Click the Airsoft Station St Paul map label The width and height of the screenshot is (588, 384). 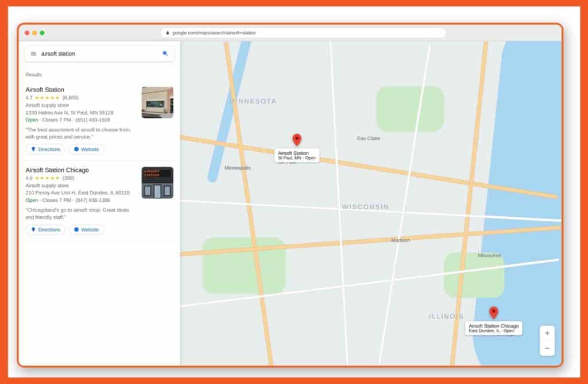[297, 155]
